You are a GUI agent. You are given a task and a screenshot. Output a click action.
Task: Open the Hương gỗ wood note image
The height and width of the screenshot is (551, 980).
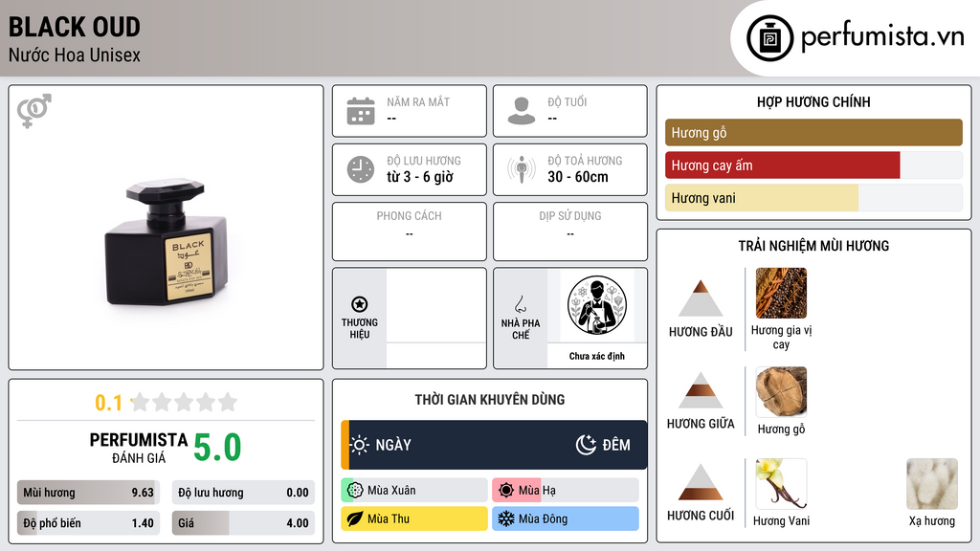tap(781, 391)
